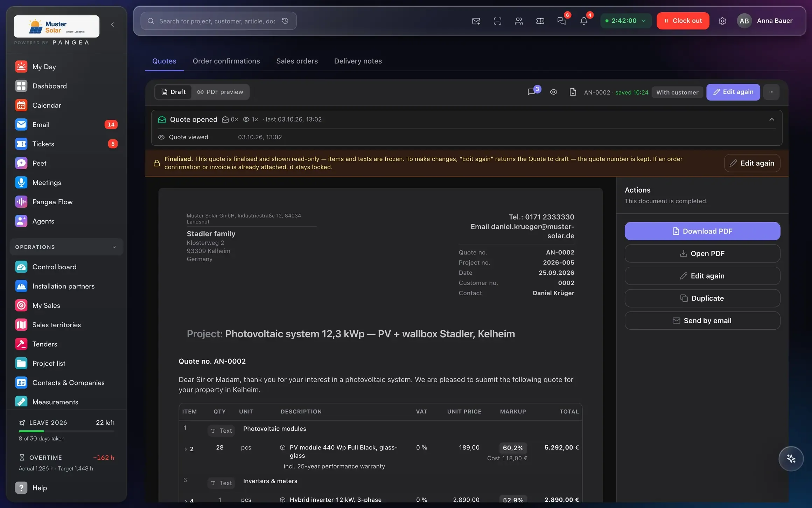Click Download PDF button
Screen dimensions: 812x508
click(x=702, y=231)
